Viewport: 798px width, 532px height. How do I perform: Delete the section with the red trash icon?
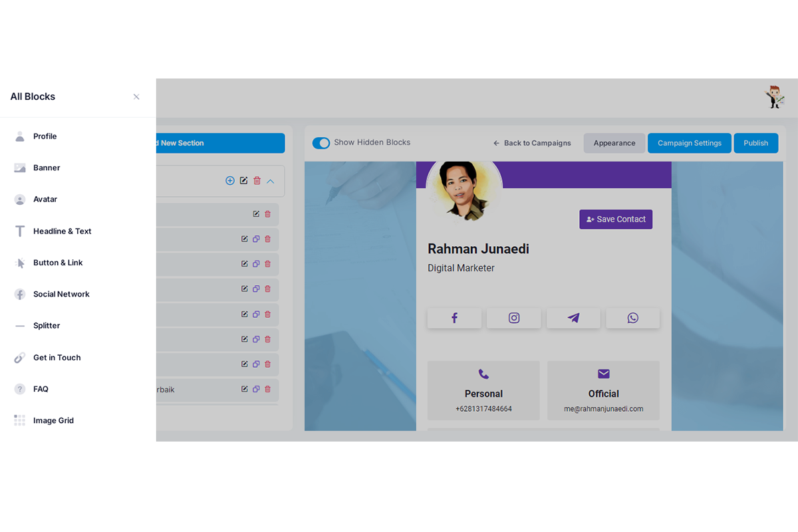[x=257, y=181]
